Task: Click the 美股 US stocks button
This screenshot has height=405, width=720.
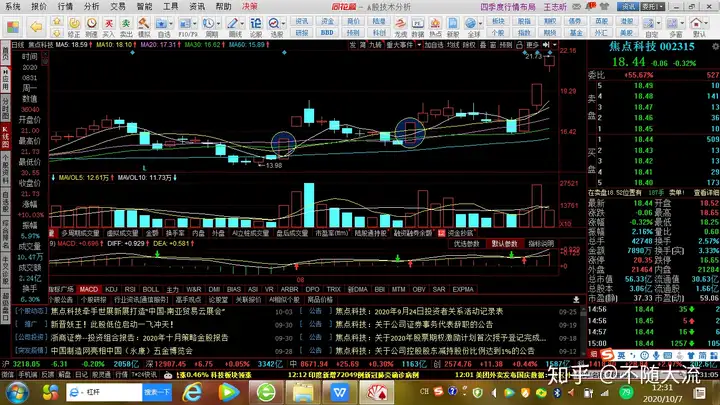Action: (626, 33)
